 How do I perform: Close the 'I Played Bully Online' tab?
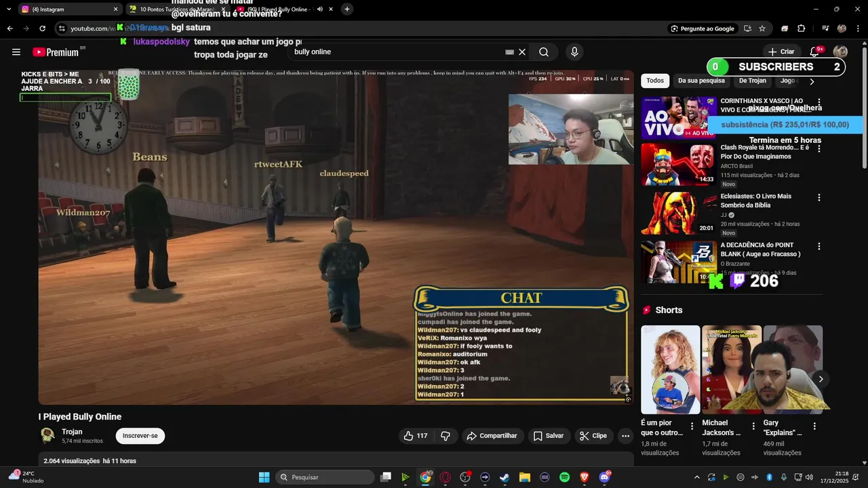pyautogui.click(x=331, y=9)
